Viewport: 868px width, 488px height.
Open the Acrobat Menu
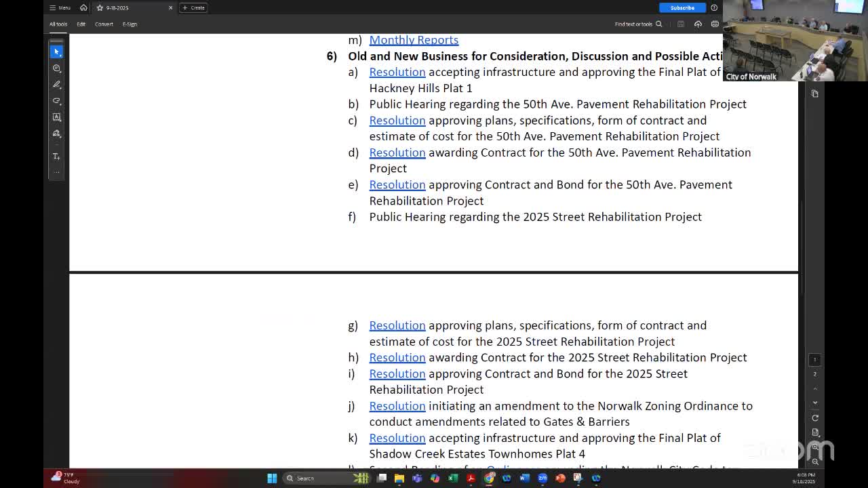[x=60, y=7]
